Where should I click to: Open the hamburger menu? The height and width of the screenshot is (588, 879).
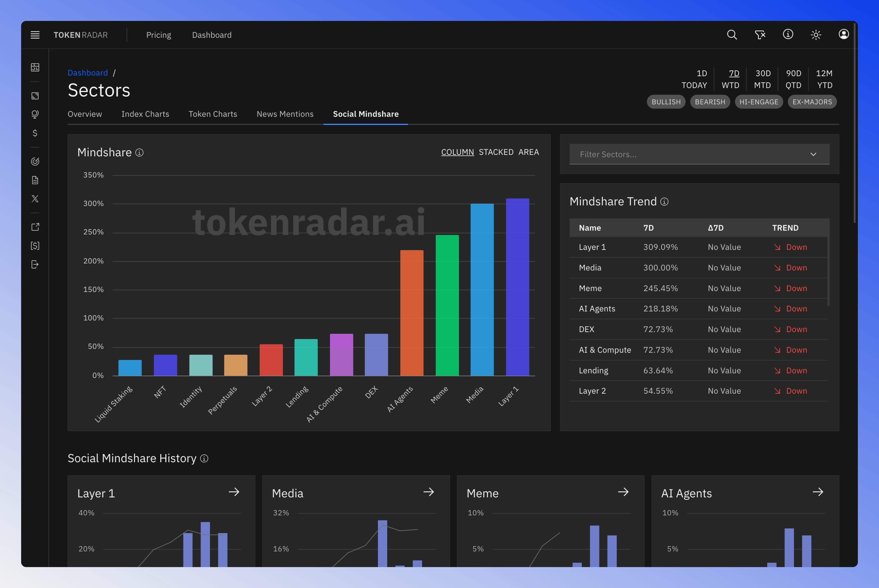point(35,35)
